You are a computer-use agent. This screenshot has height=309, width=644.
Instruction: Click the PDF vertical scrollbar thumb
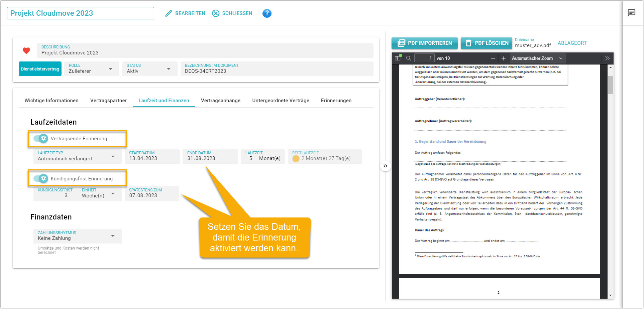[611, 85]
